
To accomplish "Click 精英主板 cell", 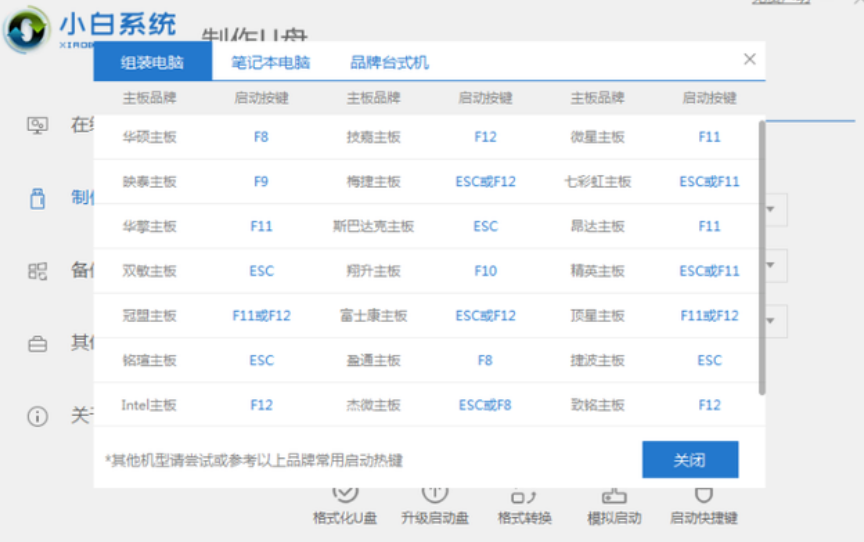I will pyautogui.click(x=597, y=270).
